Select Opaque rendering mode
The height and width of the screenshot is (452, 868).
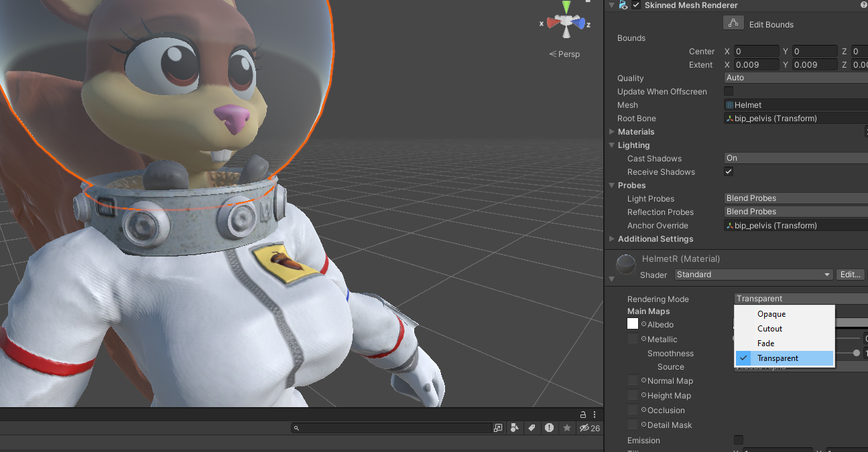pos(784,314)
